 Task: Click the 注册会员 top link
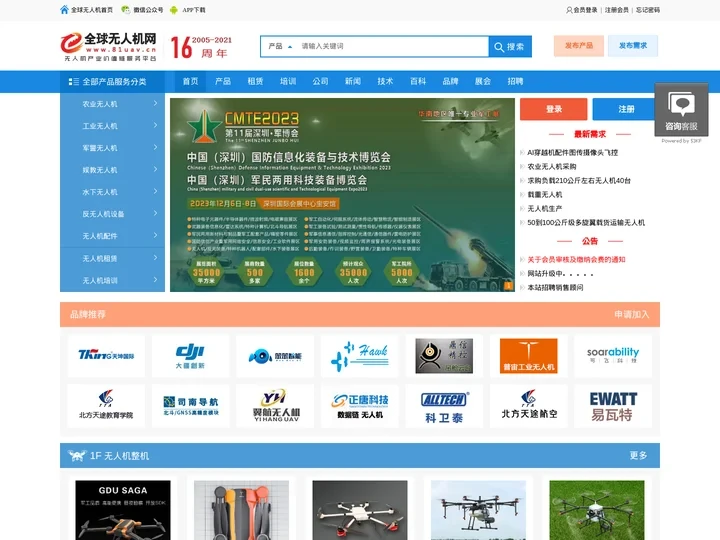coord(617,10)
